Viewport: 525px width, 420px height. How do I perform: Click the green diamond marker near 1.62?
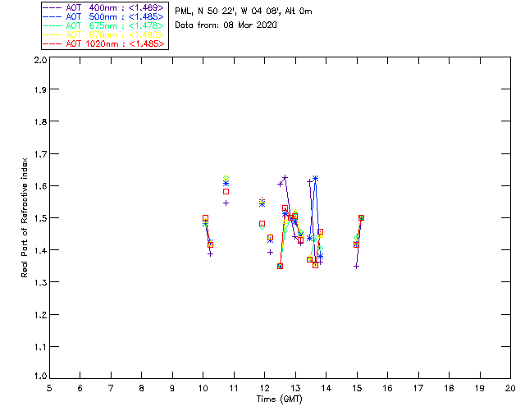coord(226,178)
